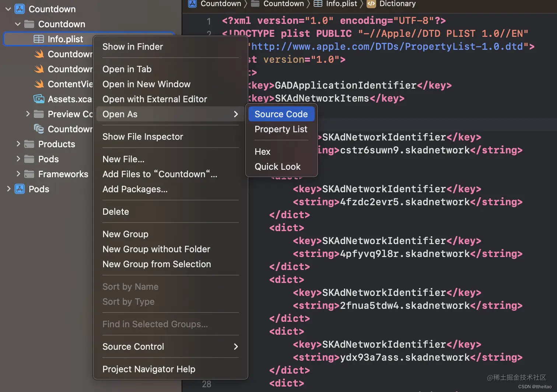557x392 pixels.
Task: Expand the Preview Content folder
Action: [x=28, y=114]
